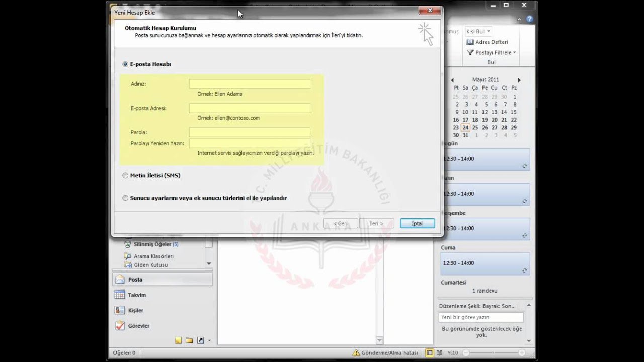Close the Yeni Hesap Ekle dialog
The height and width of the screenshot is (362, 644).
click(430, 11)
